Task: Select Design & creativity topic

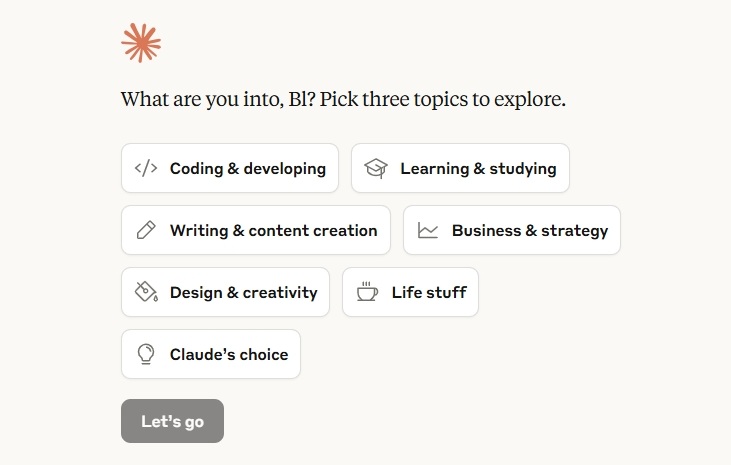Action: click(226, 292)
